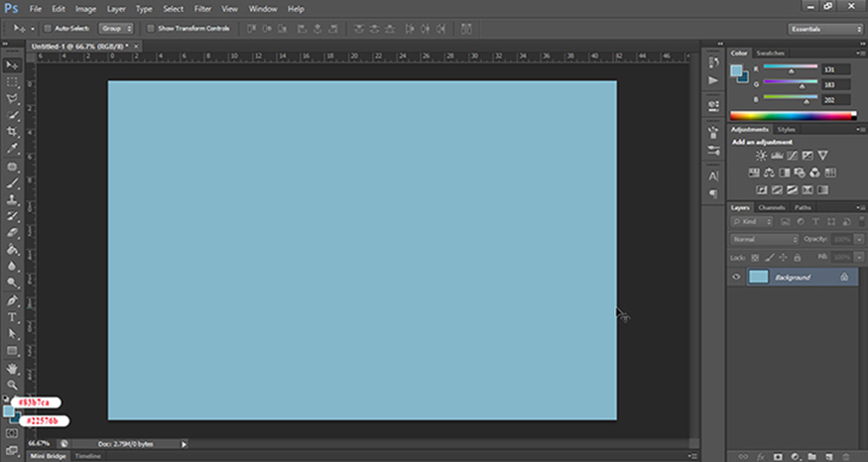Open the Group auto-select dropdown
The width and height of the screenshot is (868, 462).
[115, 29]
